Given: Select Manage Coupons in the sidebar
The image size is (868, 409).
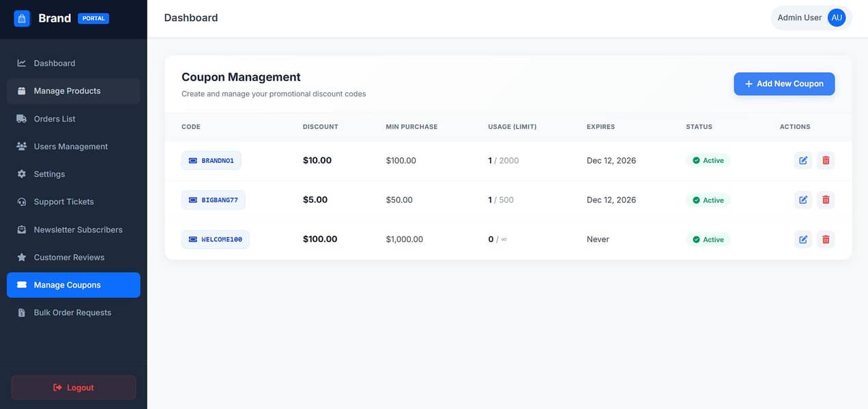Looking at the screenshot, I should tap(74, 285).
